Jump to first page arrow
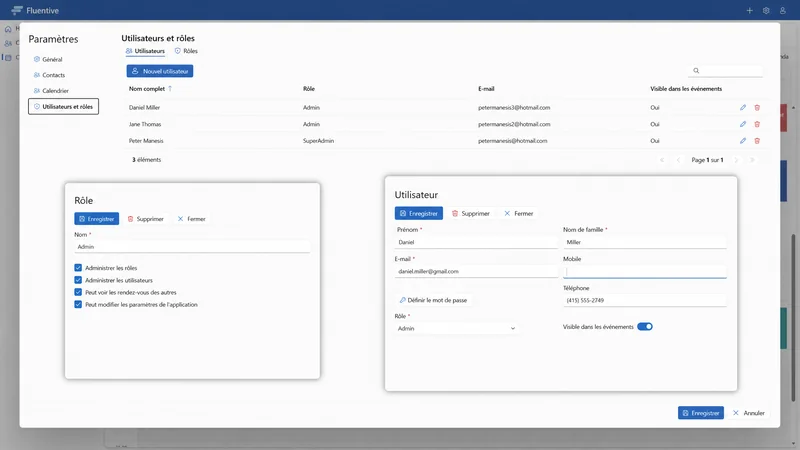This screenshot has height=450, width=800. click(662, 160)
